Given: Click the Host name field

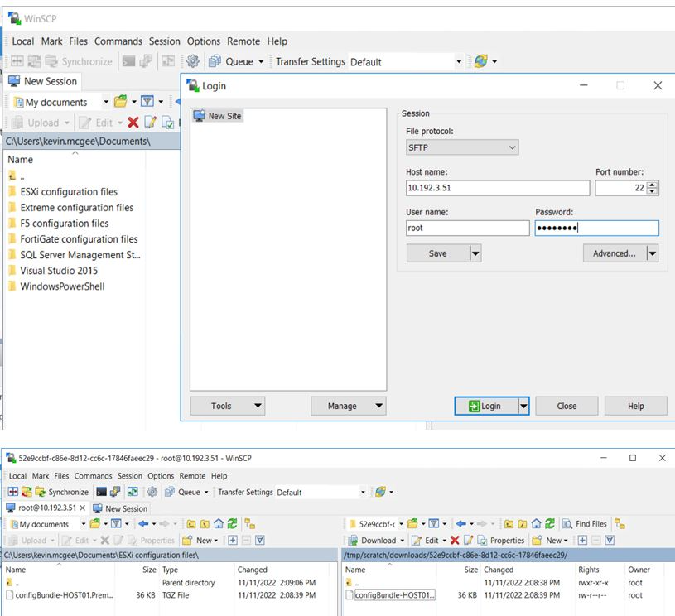Looking at the screenshot, I should [x=498, y=188].
